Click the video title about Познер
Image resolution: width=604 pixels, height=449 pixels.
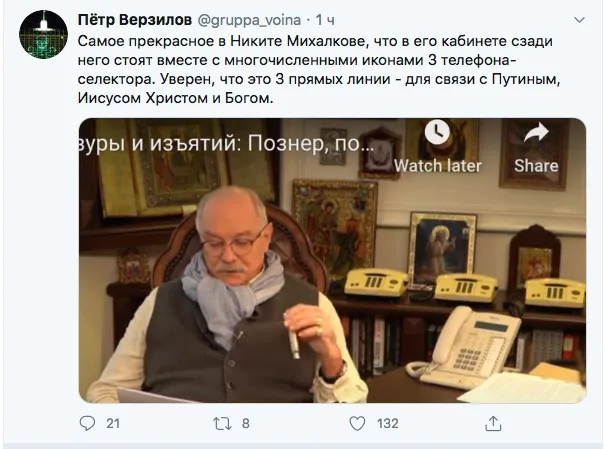(x=226, y=144)
